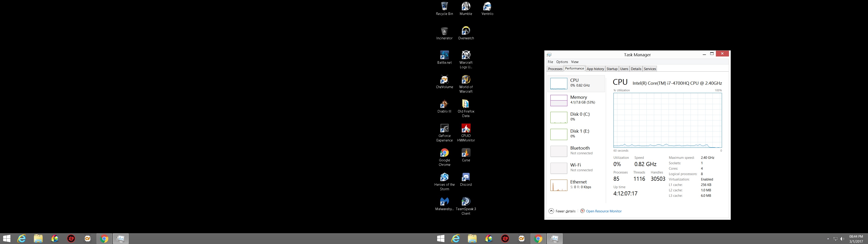Click Driver Booster gear icon on right taskbar
This screenshot has height=244, width=868.
click(505, 239)
